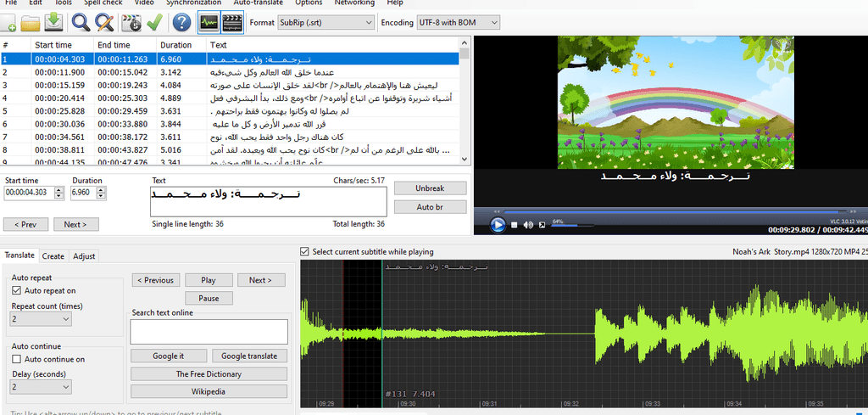
Task: Open the File menu
Action: [x=11, y=3]
